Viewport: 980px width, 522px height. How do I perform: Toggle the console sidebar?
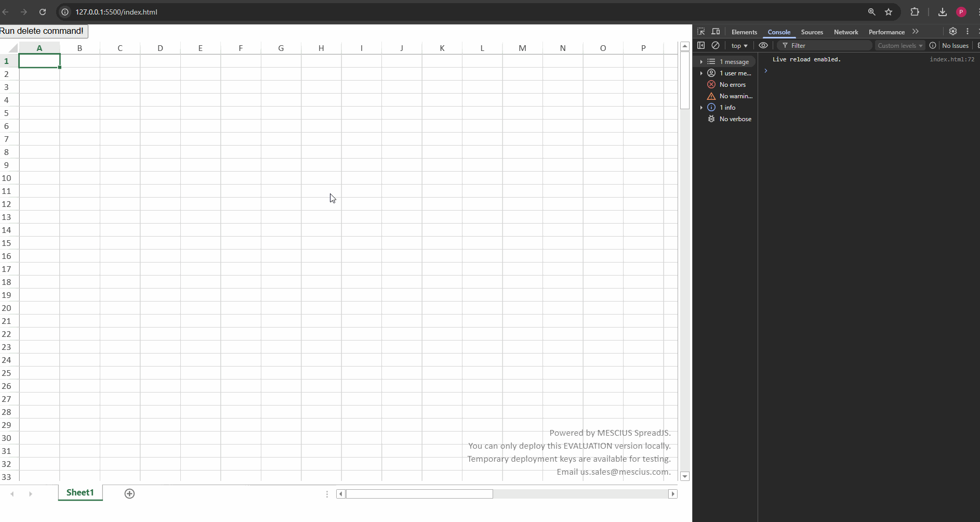point(701,46)
